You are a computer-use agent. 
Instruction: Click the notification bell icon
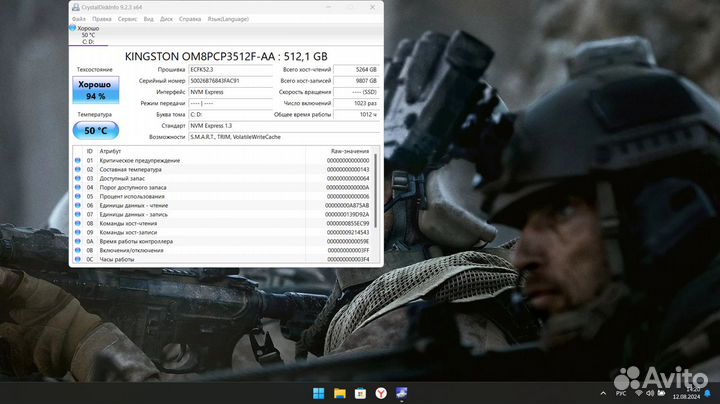[708, 393]
